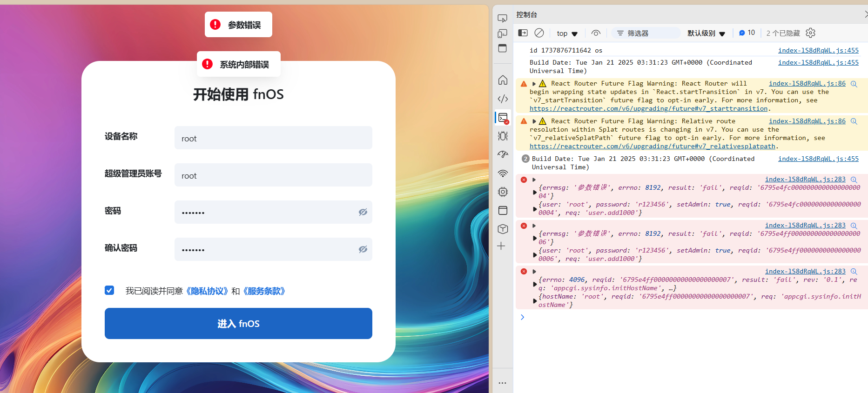Open reactrouter v7_relativesplatpath URL link
This screenshot has height=393, width=868.
coord(652,146)
